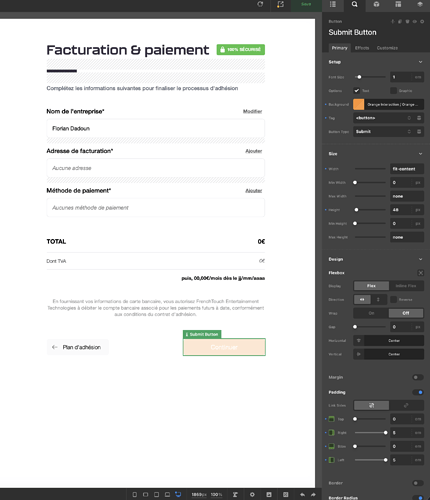The image size is (430, 500).
Task: Click the green Save button
Action: coord(306,4)
